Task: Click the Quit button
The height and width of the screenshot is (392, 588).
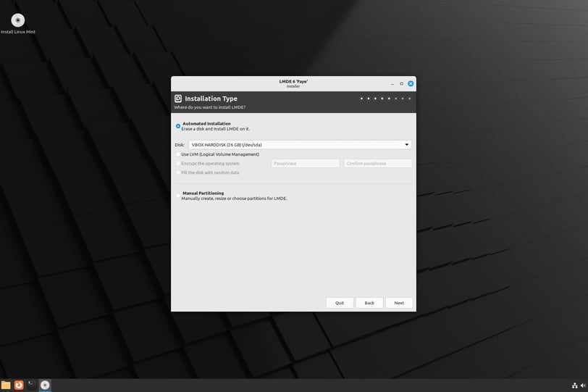Action: click(x=340, y=303)
